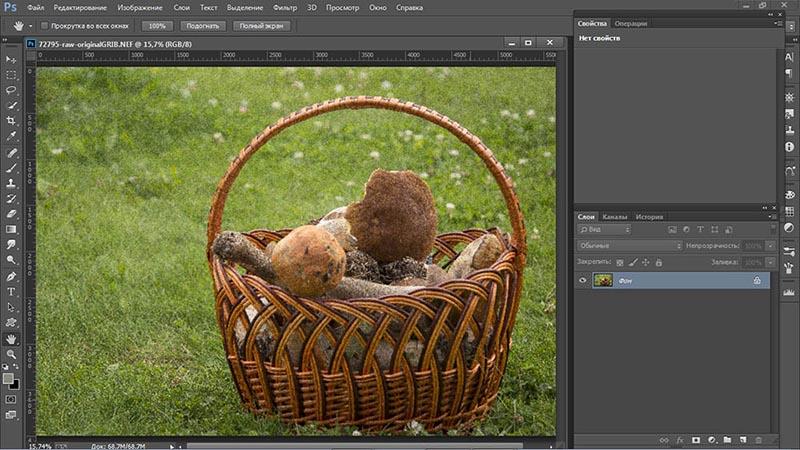Click the Подогнать button

coord(203,26)
